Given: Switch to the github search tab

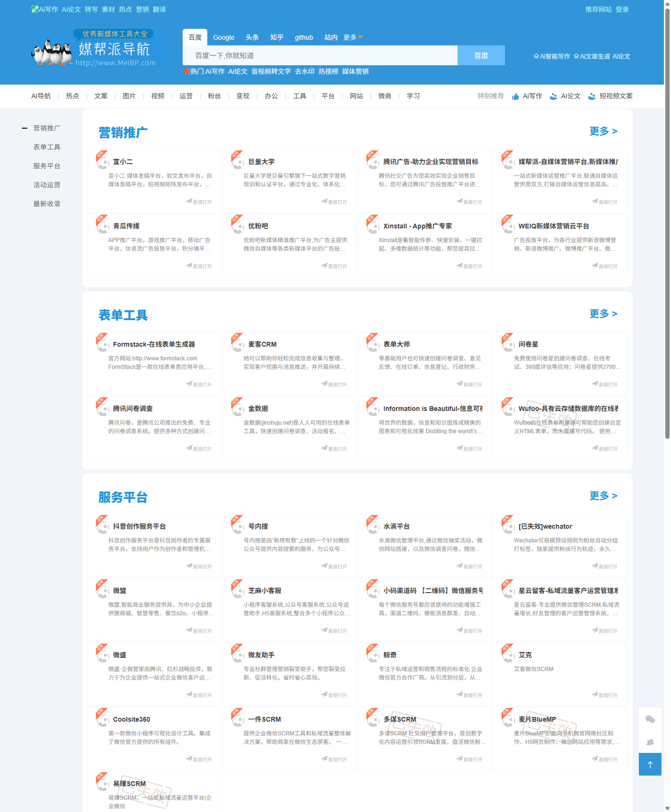Looking at the screenshot, I should [304, 37].
